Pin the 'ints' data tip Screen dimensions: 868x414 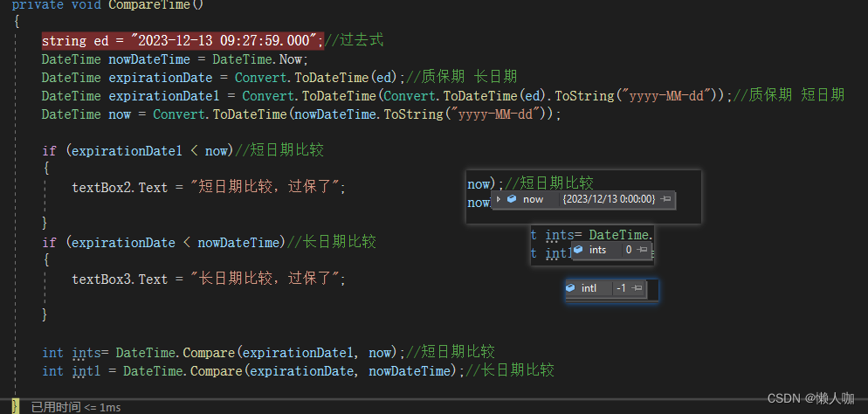click(642, 250)
